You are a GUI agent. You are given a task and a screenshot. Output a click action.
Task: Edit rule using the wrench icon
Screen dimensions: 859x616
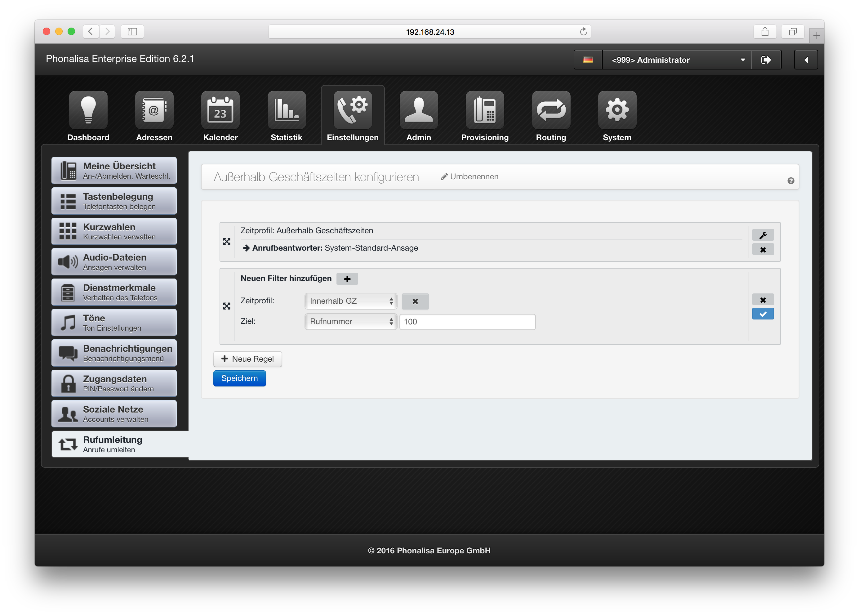(763, 235)
